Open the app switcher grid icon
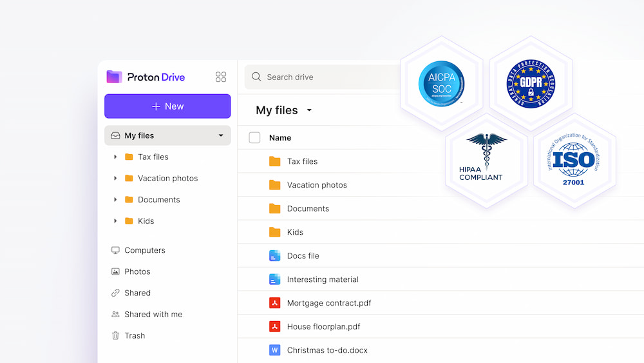Screen dimensions: 644x363 click(220, 77)
